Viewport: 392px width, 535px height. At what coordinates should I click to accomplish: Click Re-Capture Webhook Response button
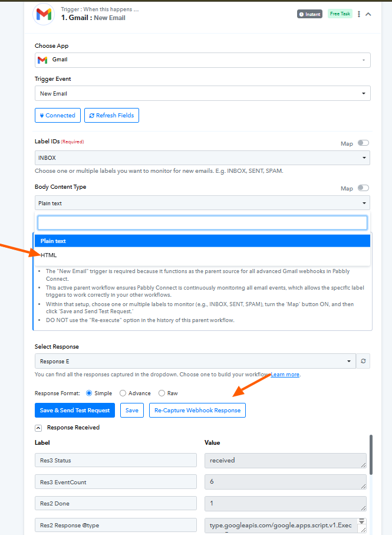[197, 410]
